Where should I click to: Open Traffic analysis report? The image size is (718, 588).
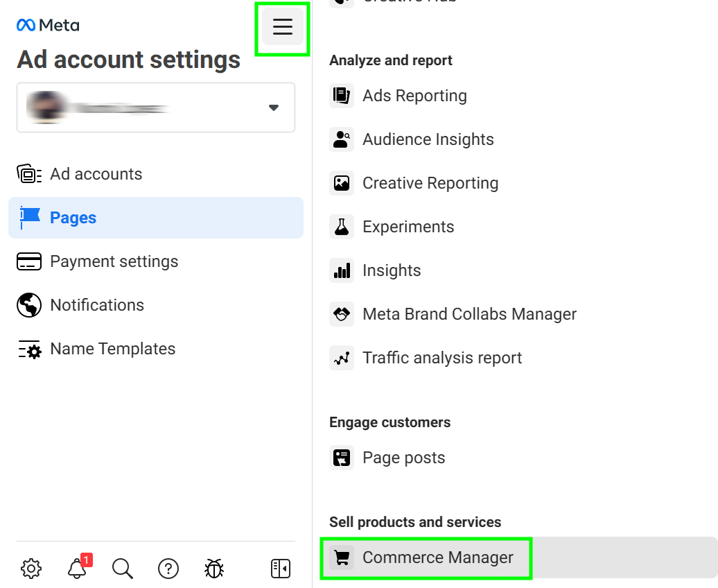coord(442,358)
